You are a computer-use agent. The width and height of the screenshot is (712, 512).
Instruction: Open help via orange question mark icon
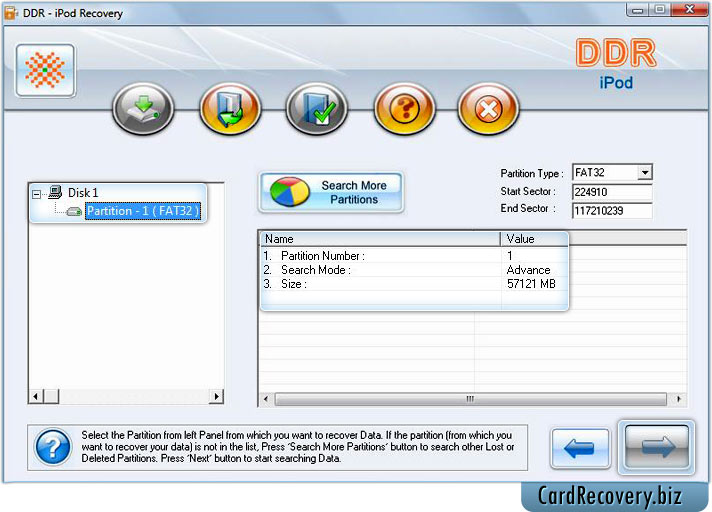(x=404, y=109)
